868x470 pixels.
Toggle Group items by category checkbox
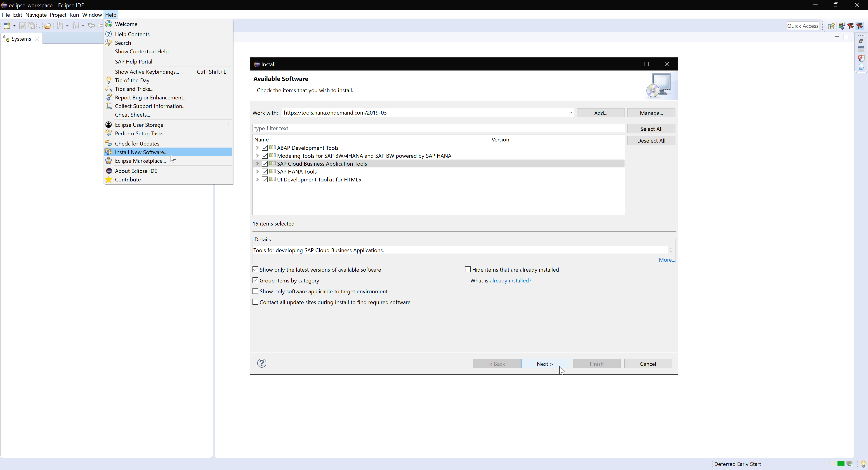click(255, 280)
